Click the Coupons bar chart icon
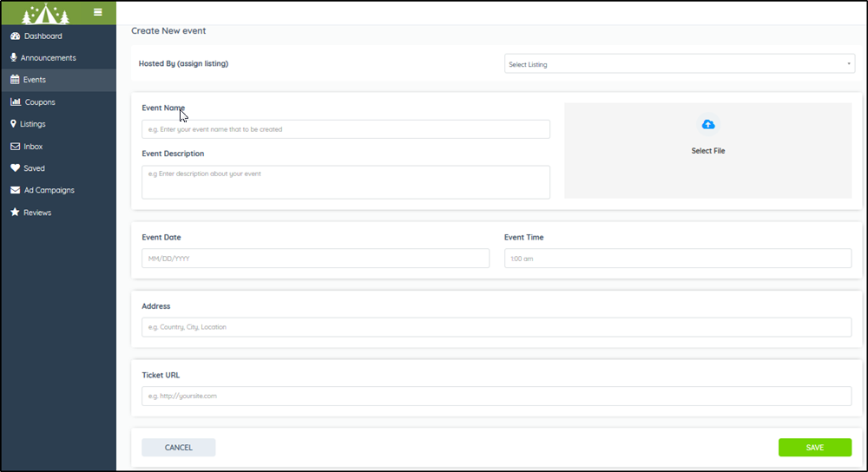The image size is (868, 472). pyautogui.click(x=16, y=102)
